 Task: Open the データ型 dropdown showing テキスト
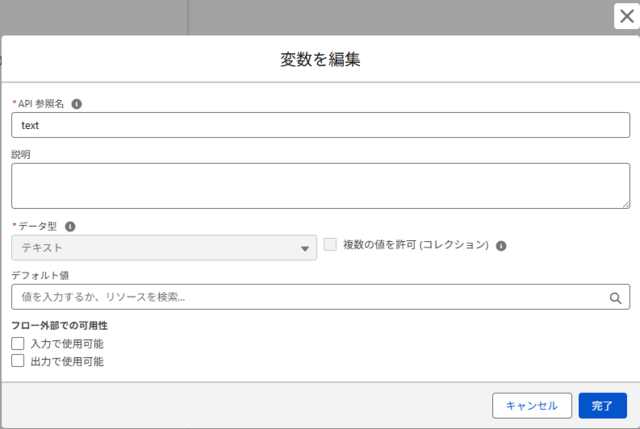click(x=164, y=248)
